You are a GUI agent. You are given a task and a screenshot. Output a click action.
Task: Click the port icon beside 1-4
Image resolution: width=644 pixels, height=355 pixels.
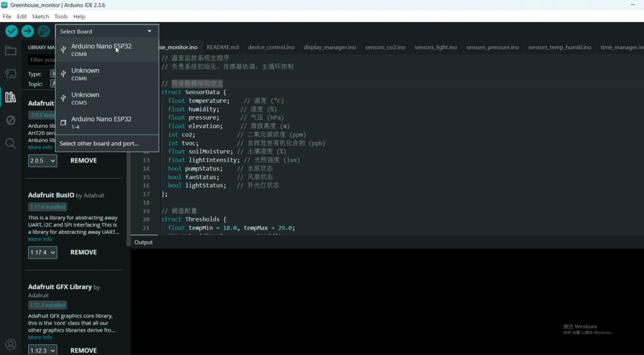point(63,123)
